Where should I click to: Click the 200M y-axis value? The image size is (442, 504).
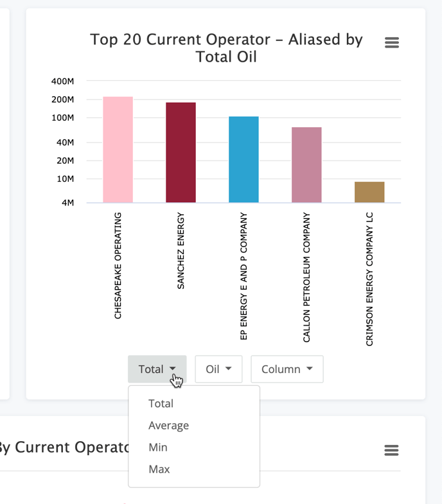pos(62,100)
